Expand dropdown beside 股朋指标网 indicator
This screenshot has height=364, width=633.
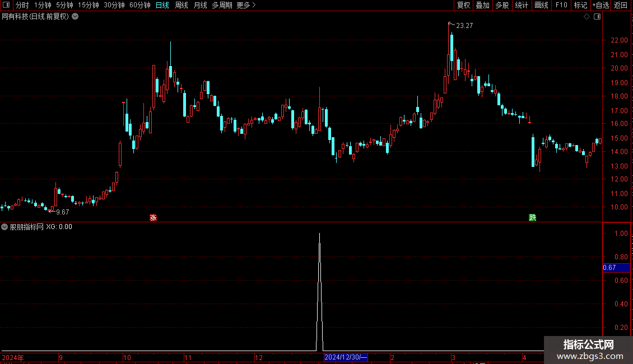click(x=4, y=227)
